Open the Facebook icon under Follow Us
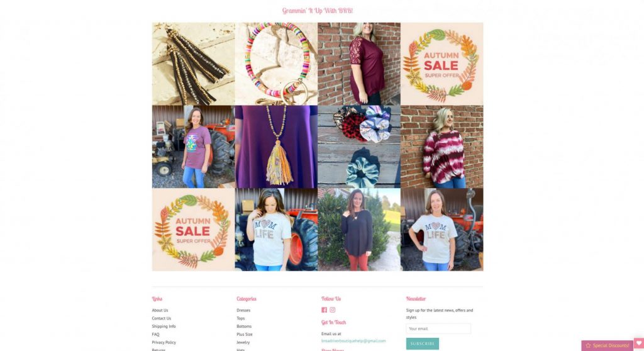 (324, 310)
